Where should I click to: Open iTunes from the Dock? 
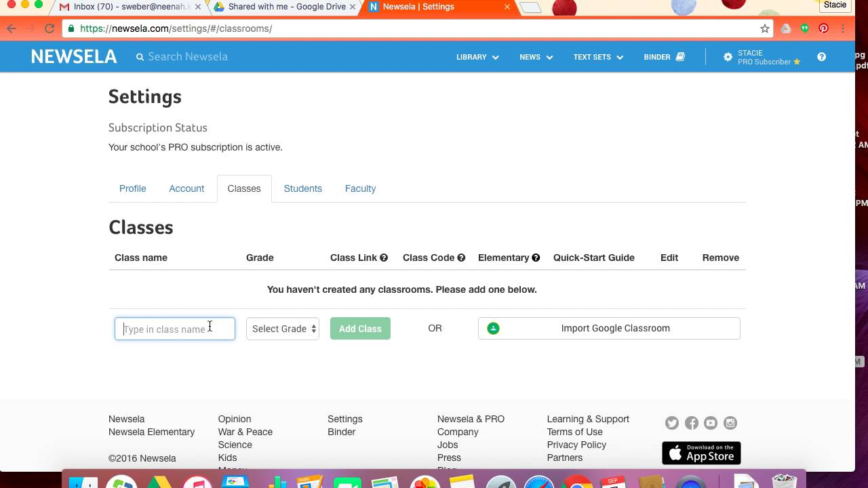[197, 481]
